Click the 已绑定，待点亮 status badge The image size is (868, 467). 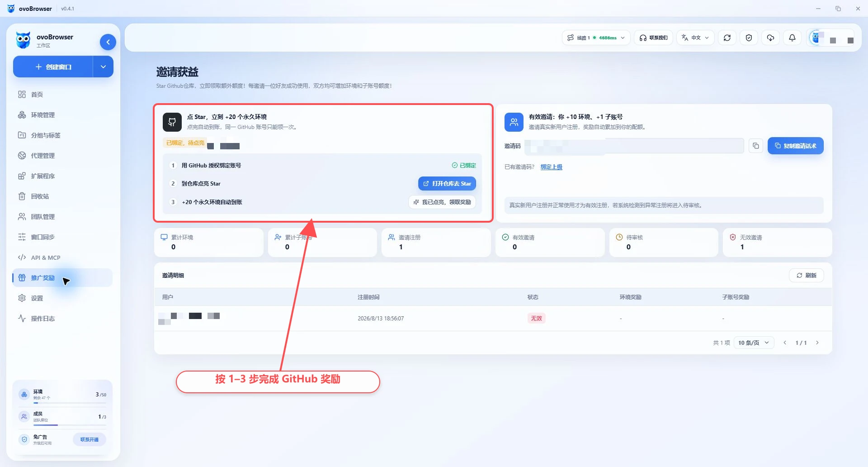click(x=185, y=143)
